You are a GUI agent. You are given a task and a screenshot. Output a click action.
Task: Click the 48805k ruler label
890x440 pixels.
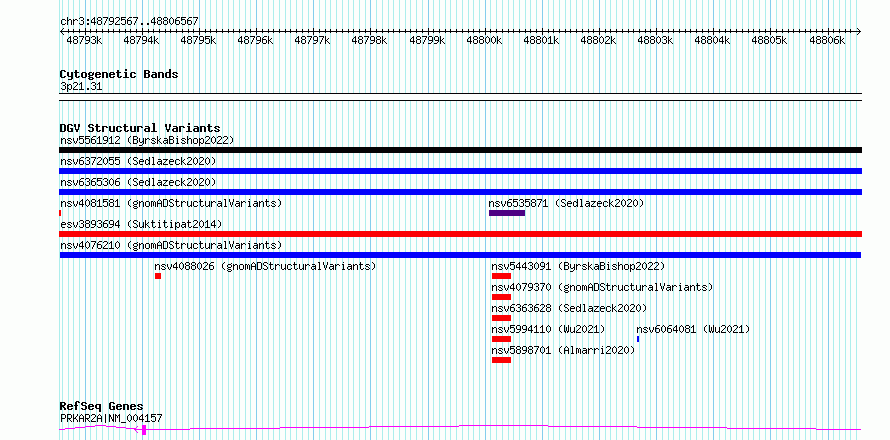click(769, 41)
